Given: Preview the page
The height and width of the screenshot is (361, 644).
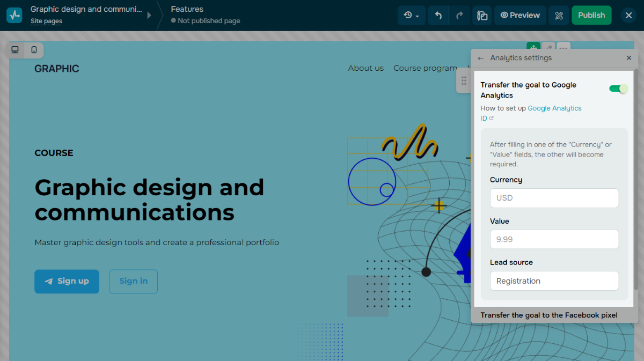Looking at the screenshot, I should pyautogui.click(x=520, y=16).
